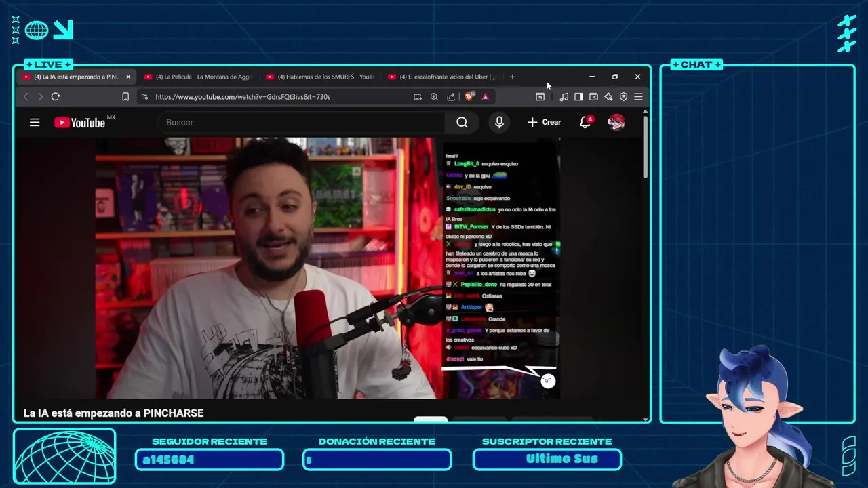This screenshot has height=488, width=868.
Task: Go to YouTube home via logo
Action: click(80, 123)
